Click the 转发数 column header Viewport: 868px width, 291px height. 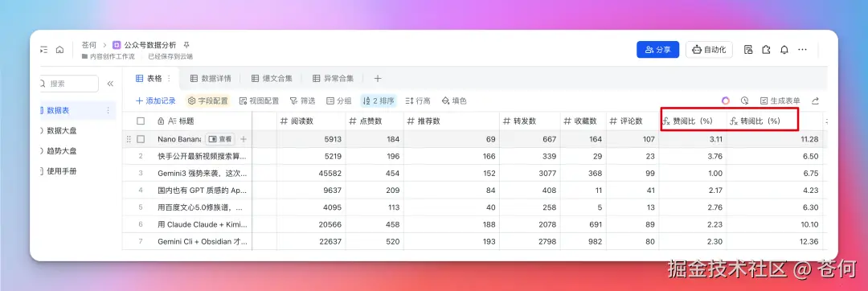coord(529,121)
